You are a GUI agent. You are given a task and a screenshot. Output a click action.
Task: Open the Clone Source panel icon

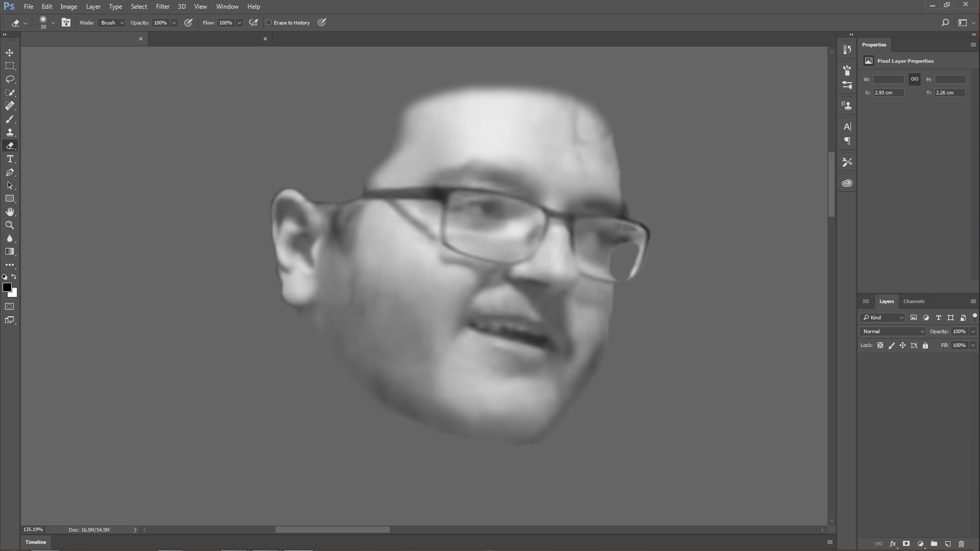847,106
